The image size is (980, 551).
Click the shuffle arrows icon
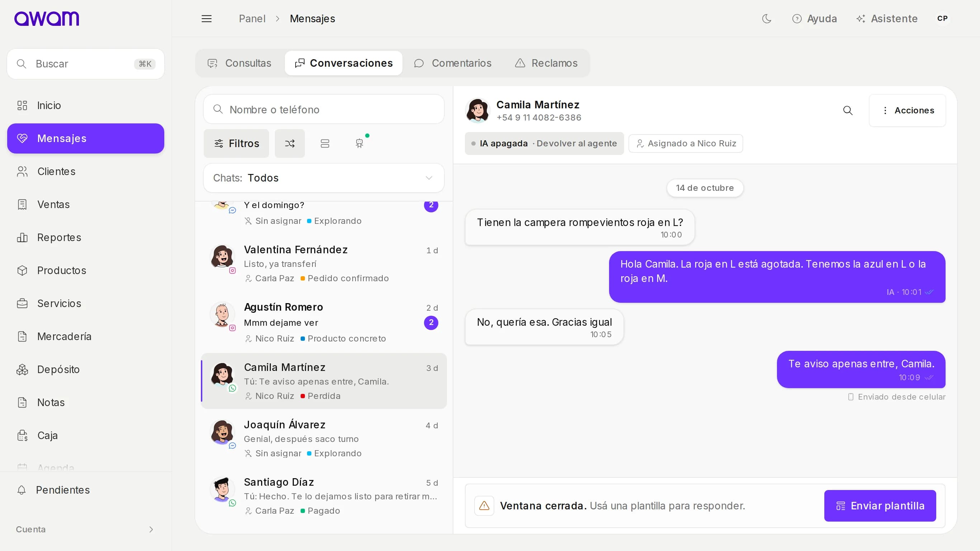click(290, 143)
